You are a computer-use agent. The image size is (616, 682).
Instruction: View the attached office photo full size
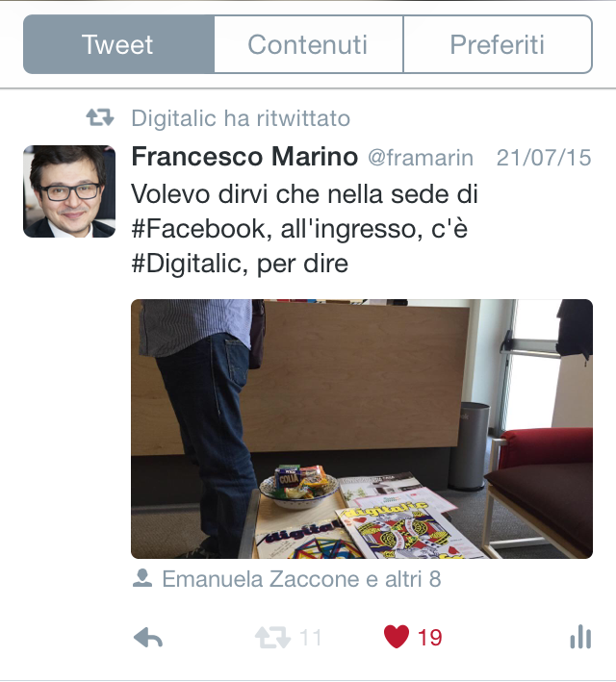click(362, 429)
